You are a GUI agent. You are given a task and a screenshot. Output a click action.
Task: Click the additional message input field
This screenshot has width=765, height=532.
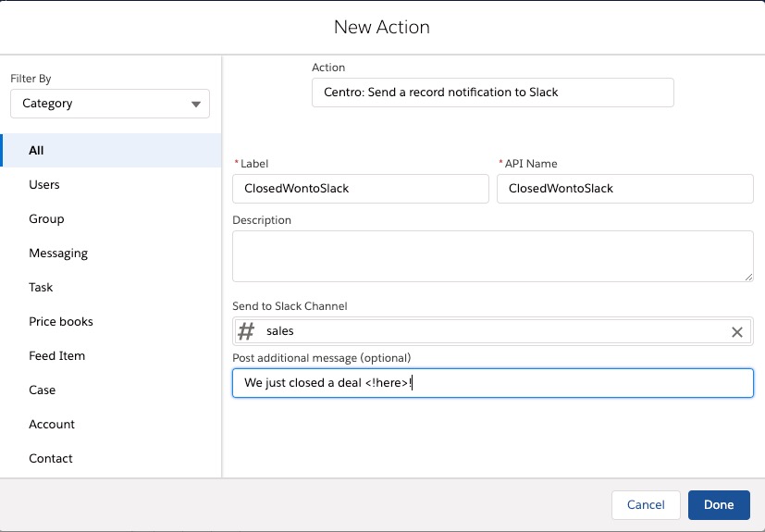(493, 383)
